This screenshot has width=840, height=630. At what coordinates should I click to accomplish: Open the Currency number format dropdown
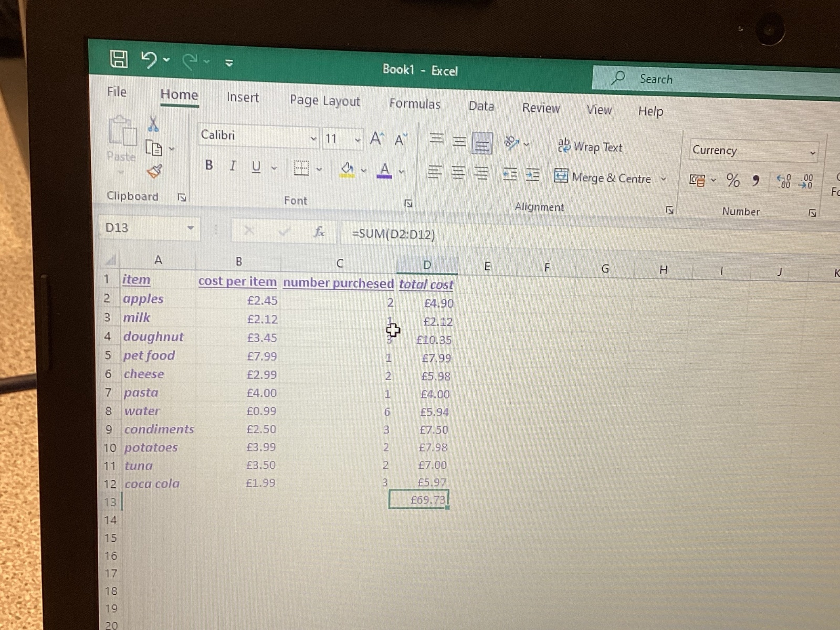coord(812,153)
